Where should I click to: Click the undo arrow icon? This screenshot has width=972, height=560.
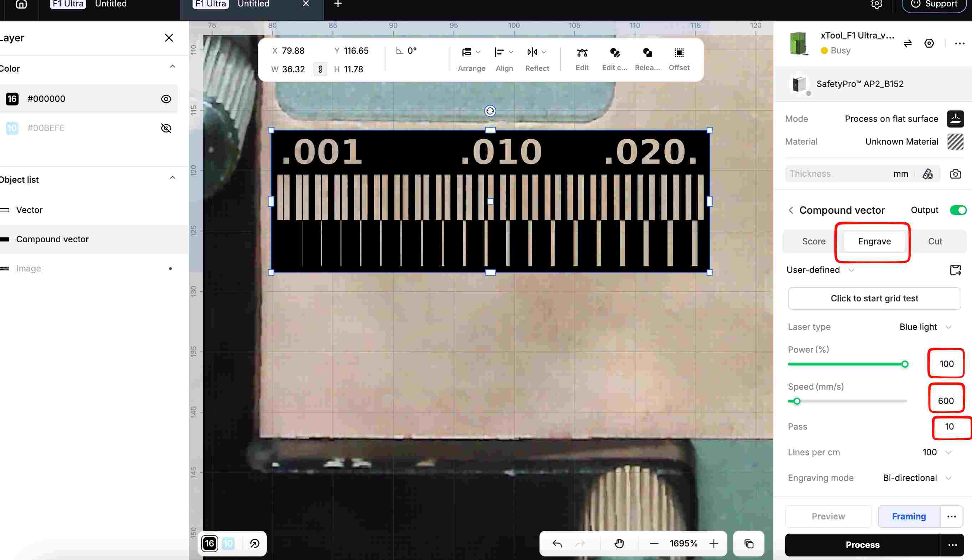557,544
